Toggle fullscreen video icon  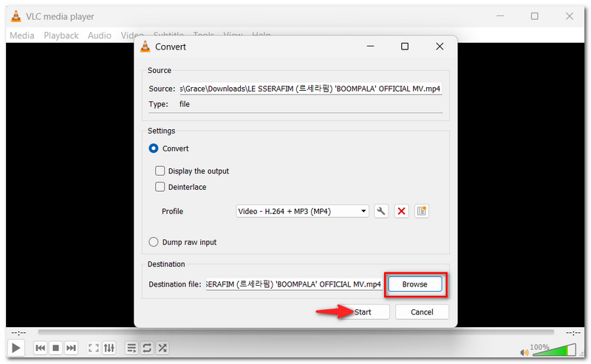click(x=94, y=348)
